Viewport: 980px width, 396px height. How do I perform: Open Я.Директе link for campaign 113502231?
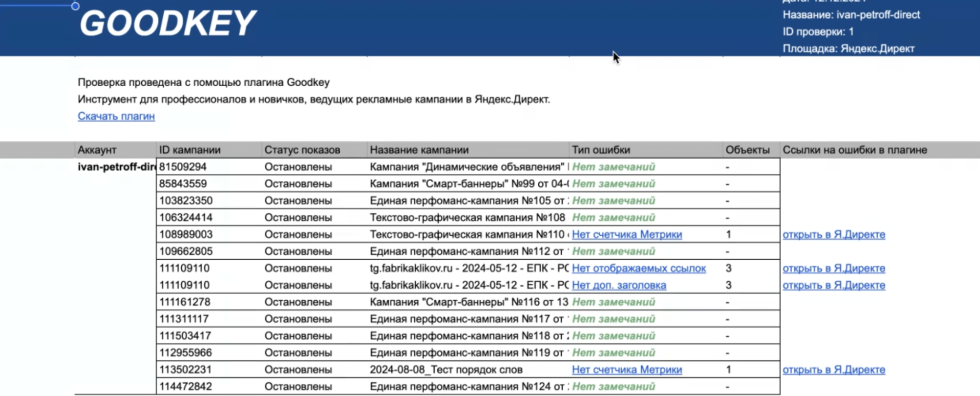833,370
